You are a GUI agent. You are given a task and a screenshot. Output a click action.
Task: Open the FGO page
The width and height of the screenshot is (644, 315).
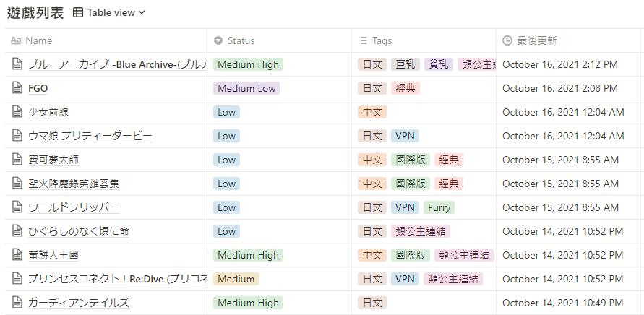tap(38, 88)
